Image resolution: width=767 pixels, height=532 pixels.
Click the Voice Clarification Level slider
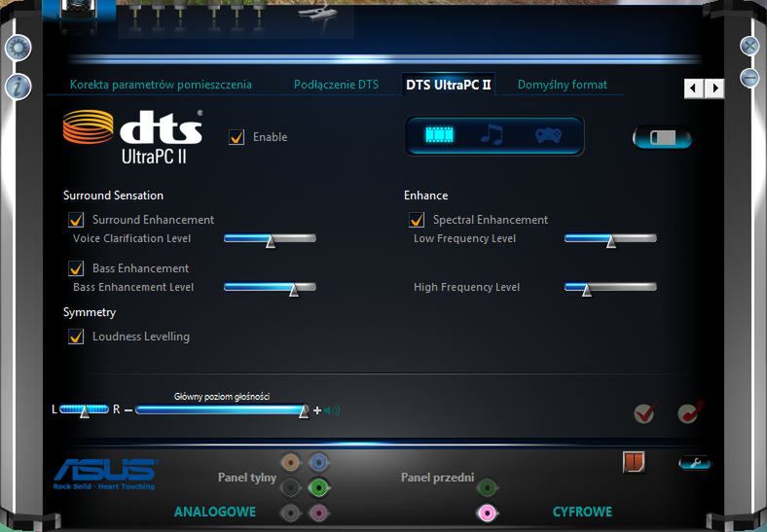270,239
